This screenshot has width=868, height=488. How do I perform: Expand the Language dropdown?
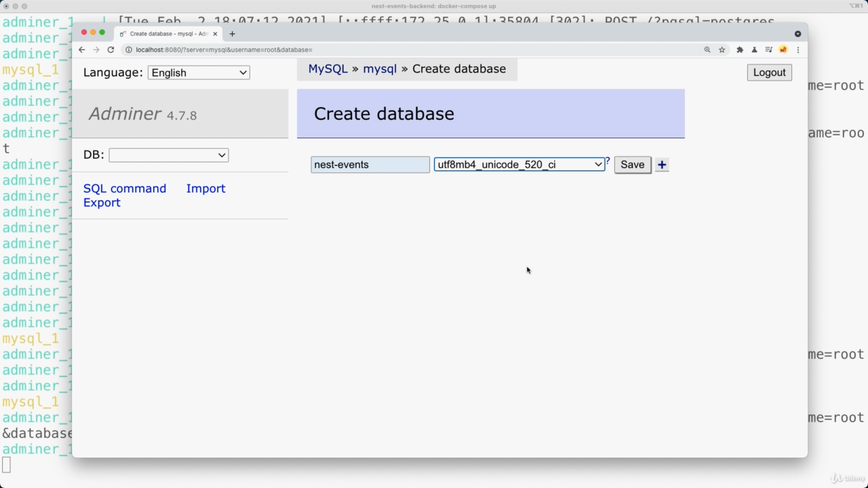(199, 73)
